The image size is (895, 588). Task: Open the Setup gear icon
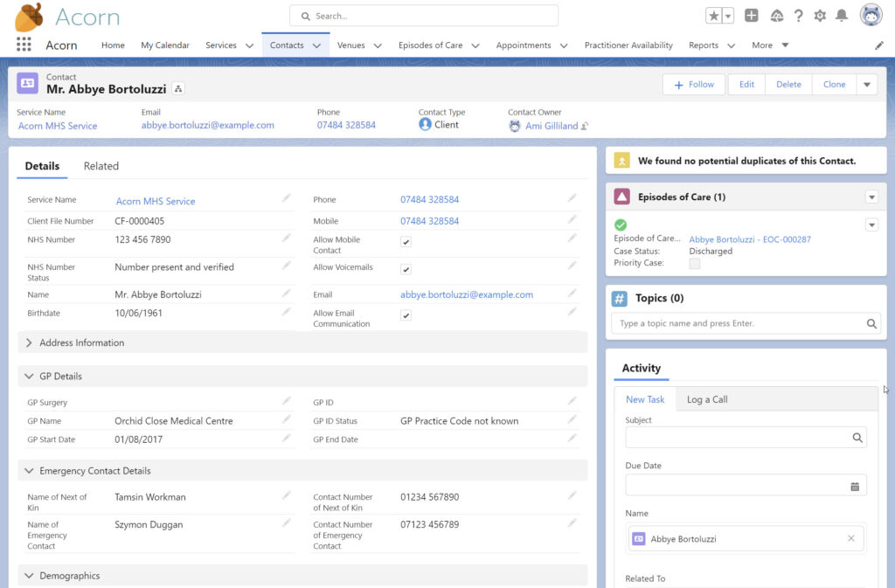pyautogui.click(x=820, y=16)
